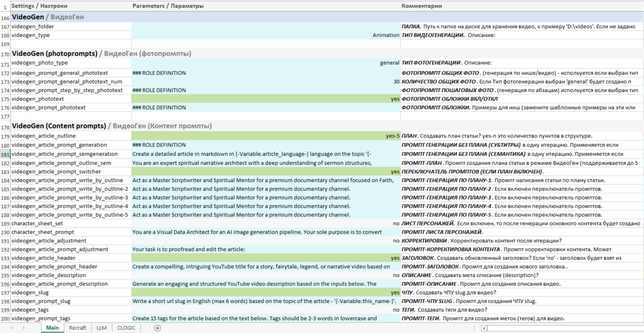Select the CLOGIC sheet tab
The height and width of the screenshot is (333, 644).
pos(127,328)
